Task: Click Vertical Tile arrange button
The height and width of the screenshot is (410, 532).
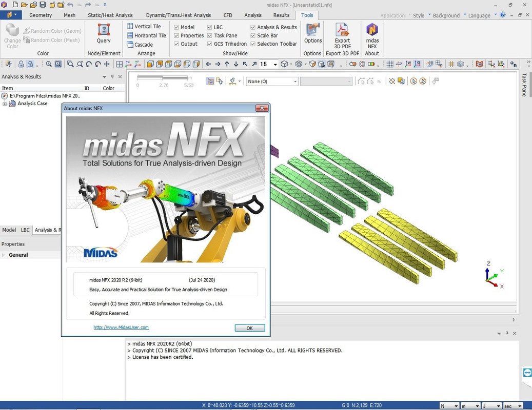Action: (x=144, y=27)
